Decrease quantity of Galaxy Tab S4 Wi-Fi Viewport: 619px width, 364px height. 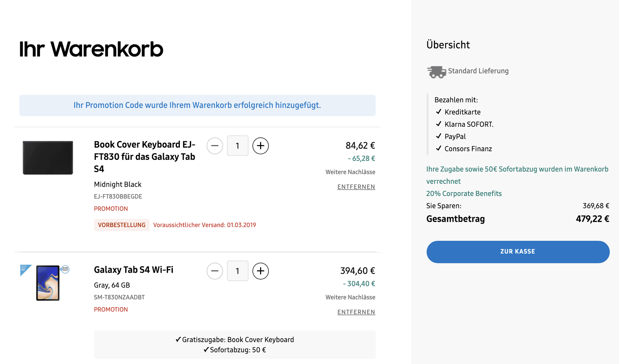click(215, 271)
